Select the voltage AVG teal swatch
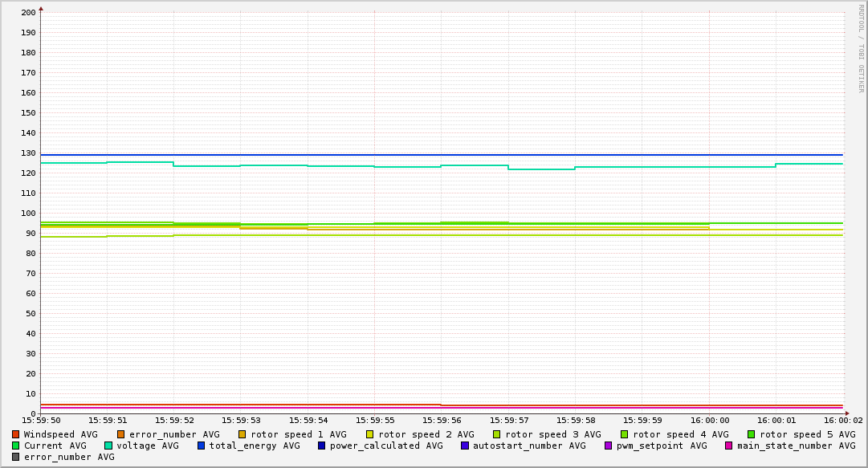 [108, 446]
